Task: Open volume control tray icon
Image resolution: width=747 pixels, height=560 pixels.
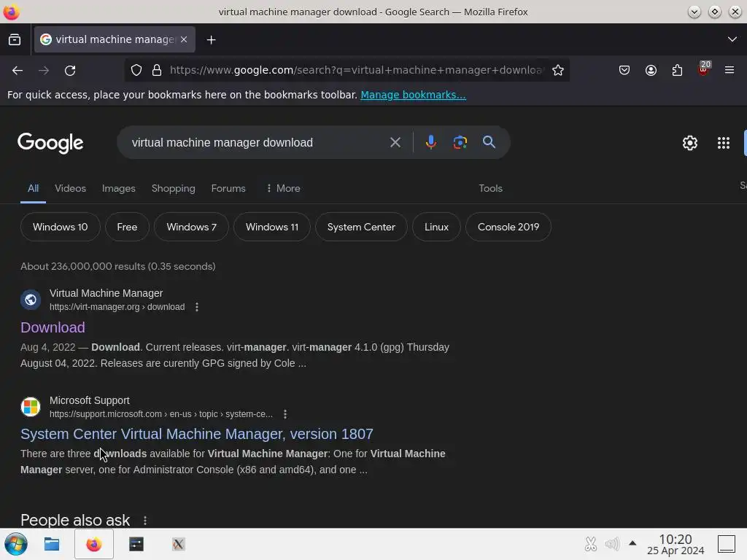Action: tap(612, 544)
